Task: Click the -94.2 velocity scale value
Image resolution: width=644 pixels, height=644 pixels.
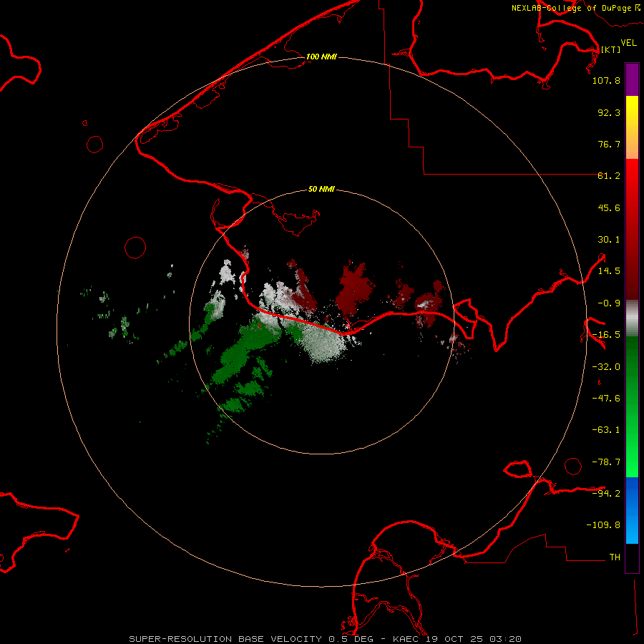Action: [606, 493]
